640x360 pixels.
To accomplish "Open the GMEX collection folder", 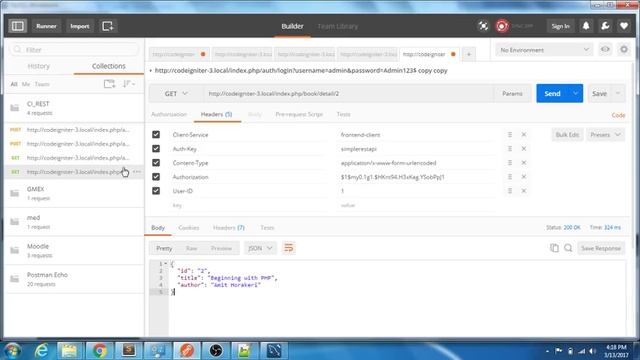I will (x=74, y=193).
